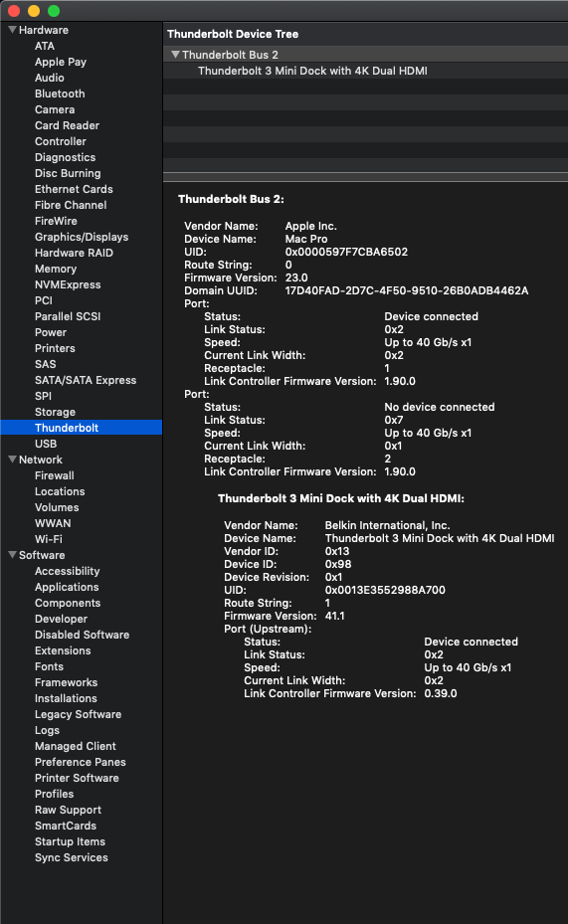Click the Thunderbolt Device Tree column header
Image resolution: width=568 pixels, height=924 pixels.
tap(365, 34)
